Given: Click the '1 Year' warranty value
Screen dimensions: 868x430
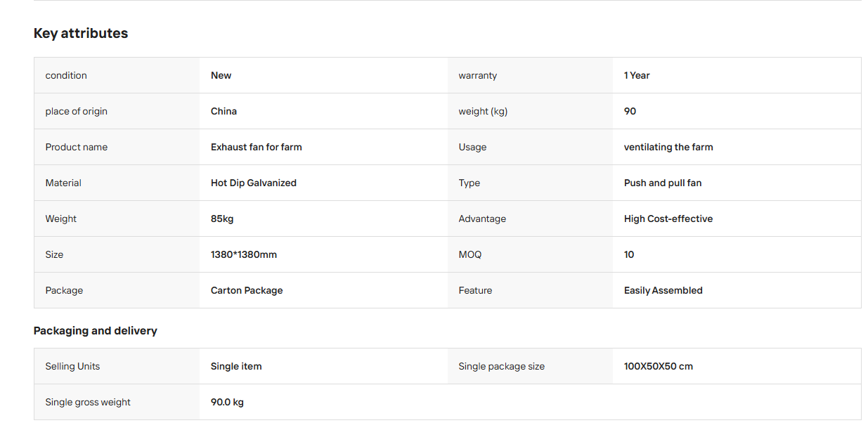Looking at the screenshot, I should (637, 75).
